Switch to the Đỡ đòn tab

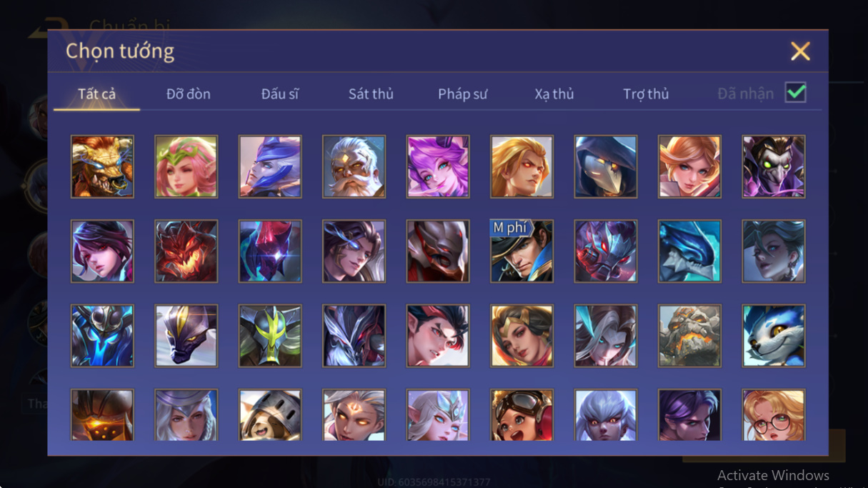pyautogui.click(x=189, y=94)
